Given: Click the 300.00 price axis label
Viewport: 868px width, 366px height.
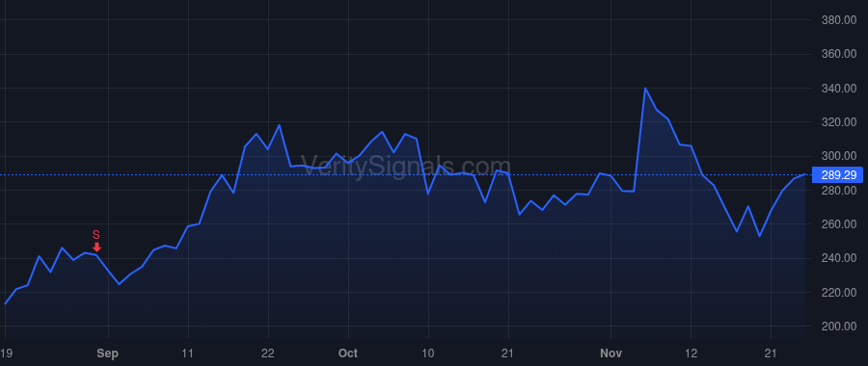Looking at the screenshot, I should [x=838, y=156].
